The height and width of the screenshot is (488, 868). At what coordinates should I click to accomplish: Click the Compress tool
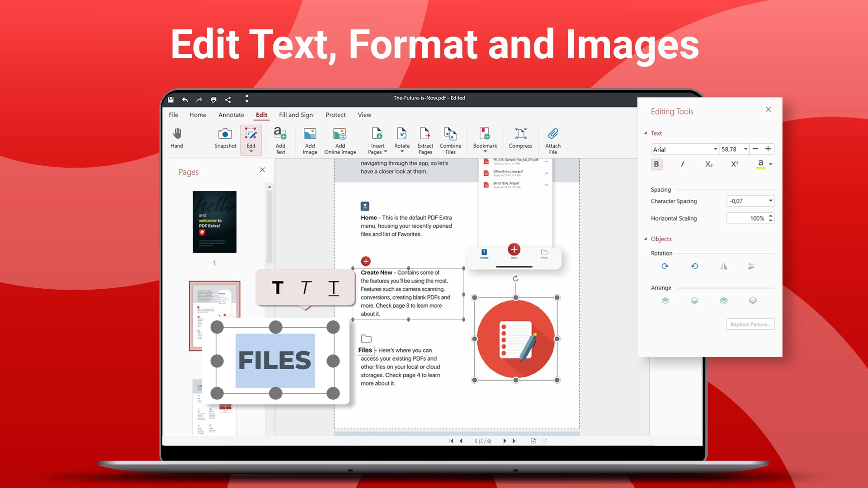tap(520, 139)
